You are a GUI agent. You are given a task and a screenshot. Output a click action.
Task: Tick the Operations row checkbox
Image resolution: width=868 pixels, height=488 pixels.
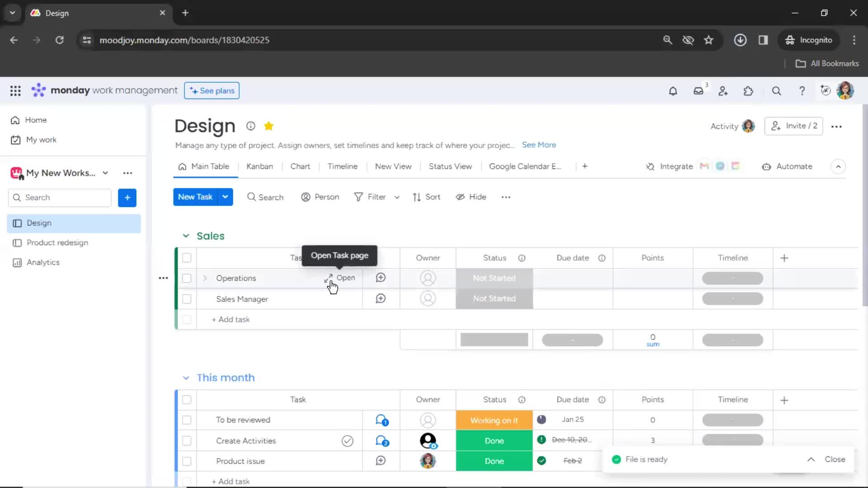click(187, 278)
